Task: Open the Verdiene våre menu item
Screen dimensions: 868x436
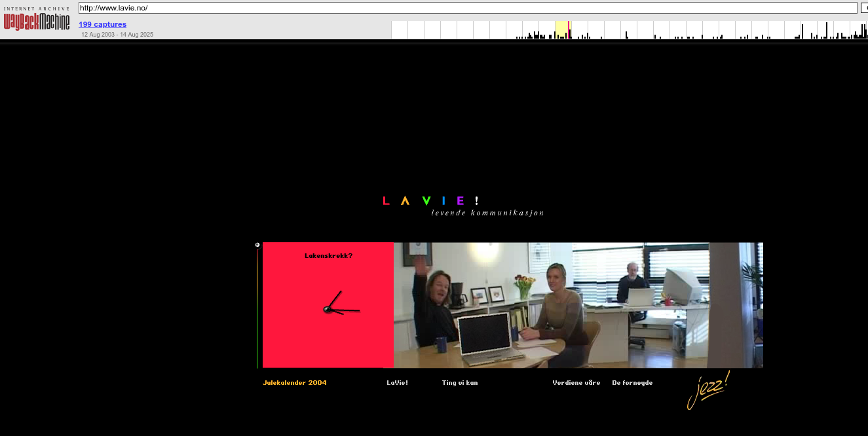Action: click(x=576, y=383)
